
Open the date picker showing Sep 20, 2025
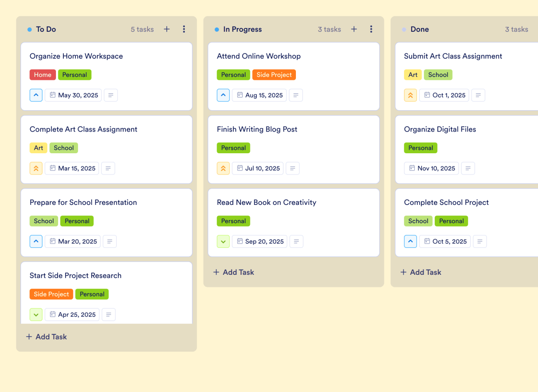[x=259, y=241]
